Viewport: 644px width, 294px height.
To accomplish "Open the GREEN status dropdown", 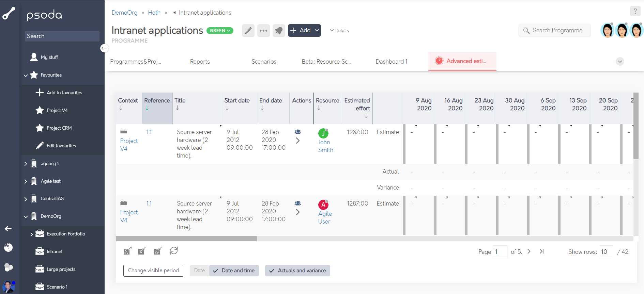I will (220, 31).
